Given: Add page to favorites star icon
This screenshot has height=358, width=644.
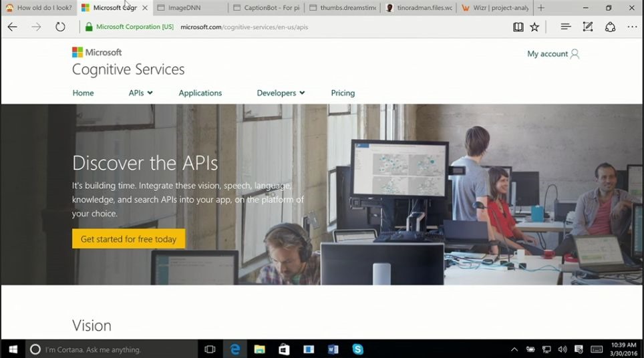Looking at the screenshot, I should 534,27.
